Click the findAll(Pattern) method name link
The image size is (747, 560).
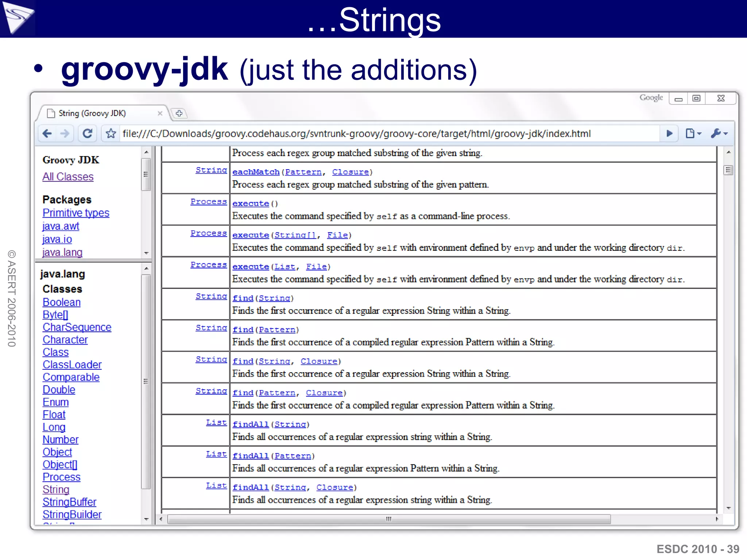point(251,456)
